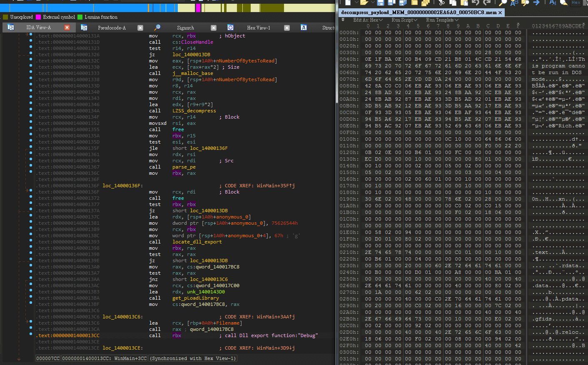Click 'Synchronized with Hex View-1' status text

pyautogui.click(x=193, y=358)
